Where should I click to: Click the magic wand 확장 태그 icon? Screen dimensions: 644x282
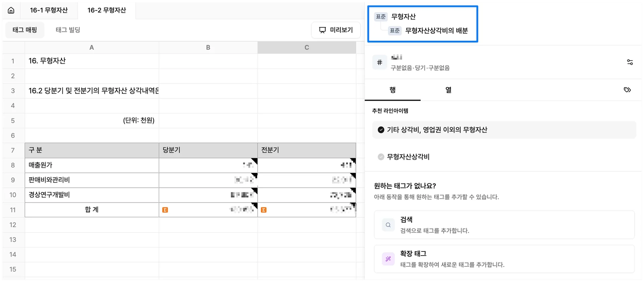click(388, 259)
